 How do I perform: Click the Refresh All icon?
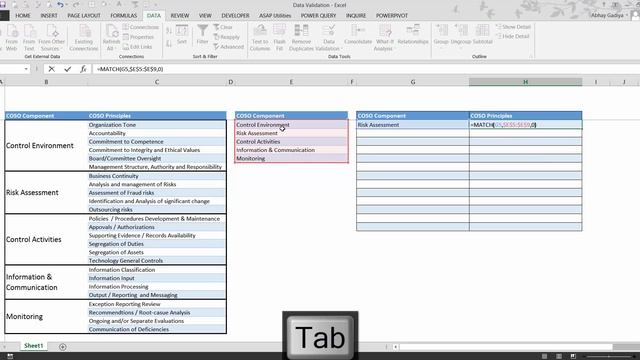(111, 37)
